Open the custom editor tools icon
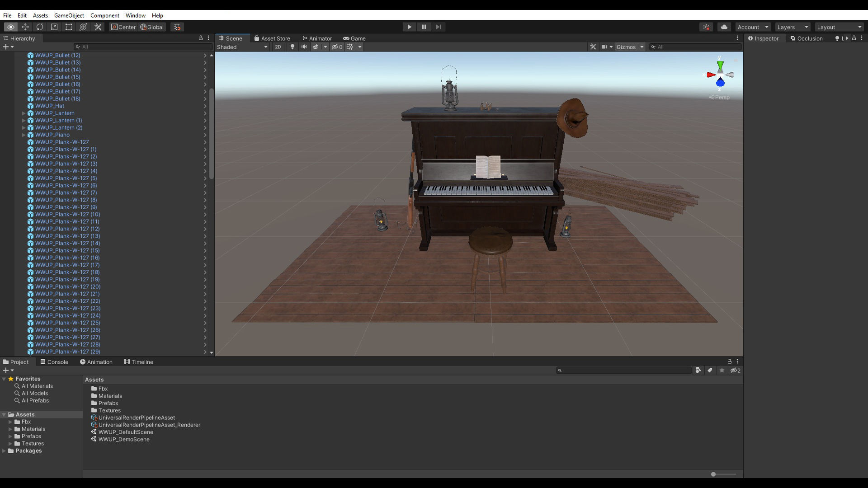The height and width of the screenshot is (488, 868). 98,27
